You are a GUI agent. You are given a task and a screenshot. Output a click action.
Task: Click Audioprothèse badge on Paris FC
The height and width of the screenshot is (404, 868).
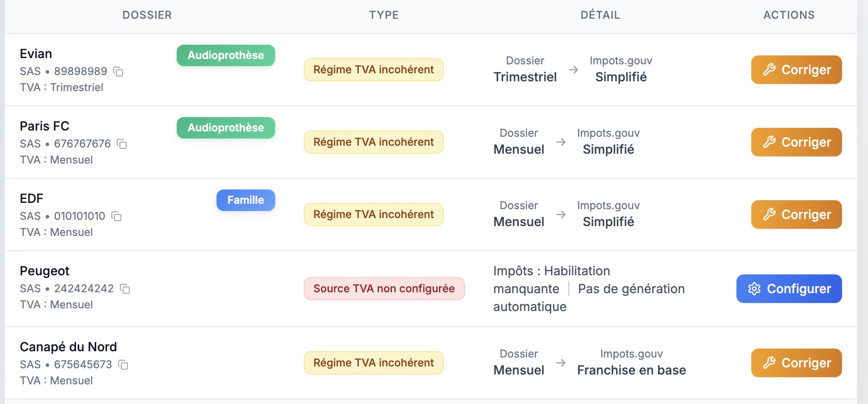click(x=226, y=128)
